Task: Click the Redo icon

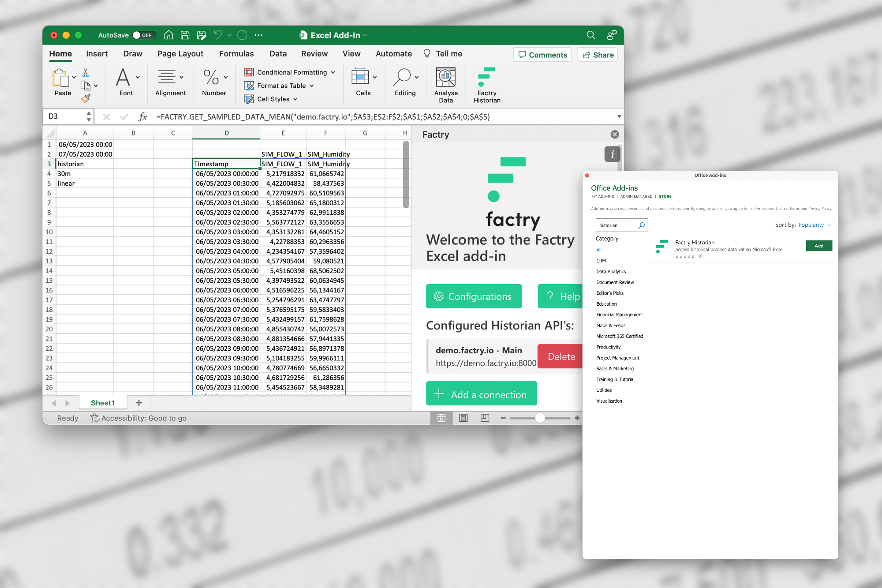Action: coord(242,35)
